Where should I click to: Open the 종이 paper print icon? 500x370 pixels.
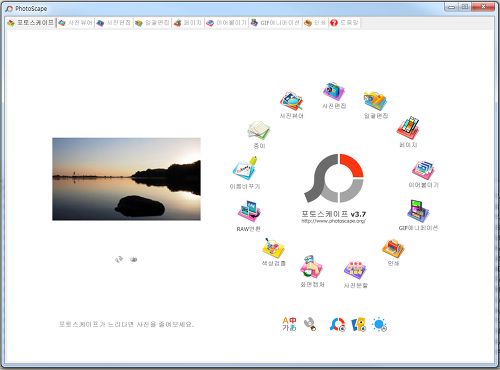click(x=259, y=130)
